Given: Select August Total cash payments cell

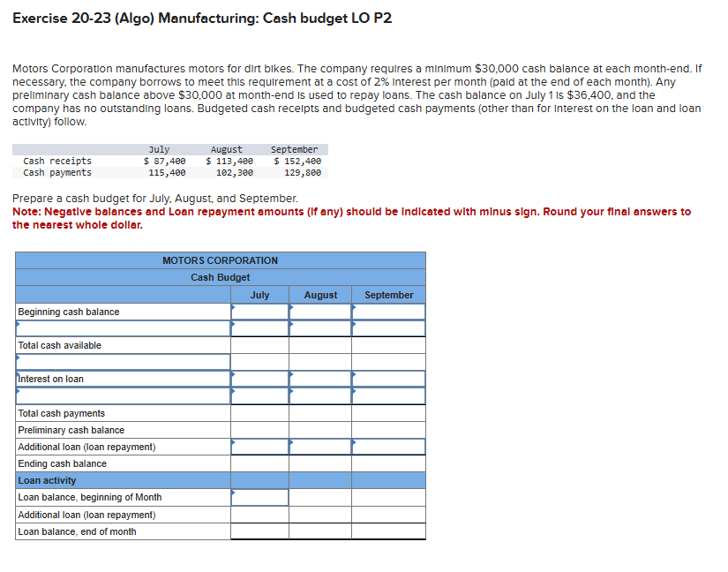Looking at the screenshot, I should click(x=320, y=413).
